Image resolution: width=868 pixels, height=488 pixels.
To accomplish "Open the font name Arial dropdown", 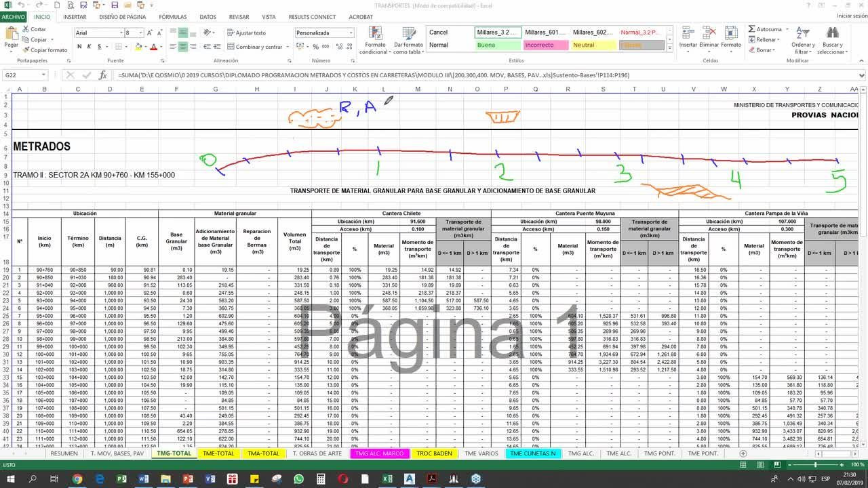I will coord(119,33).
